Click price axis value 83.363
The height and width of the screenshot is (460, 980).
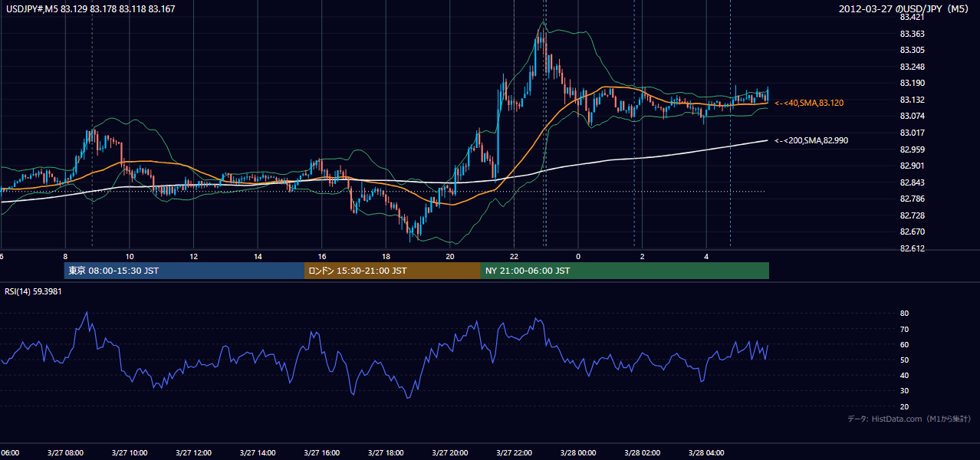[913, 34]
